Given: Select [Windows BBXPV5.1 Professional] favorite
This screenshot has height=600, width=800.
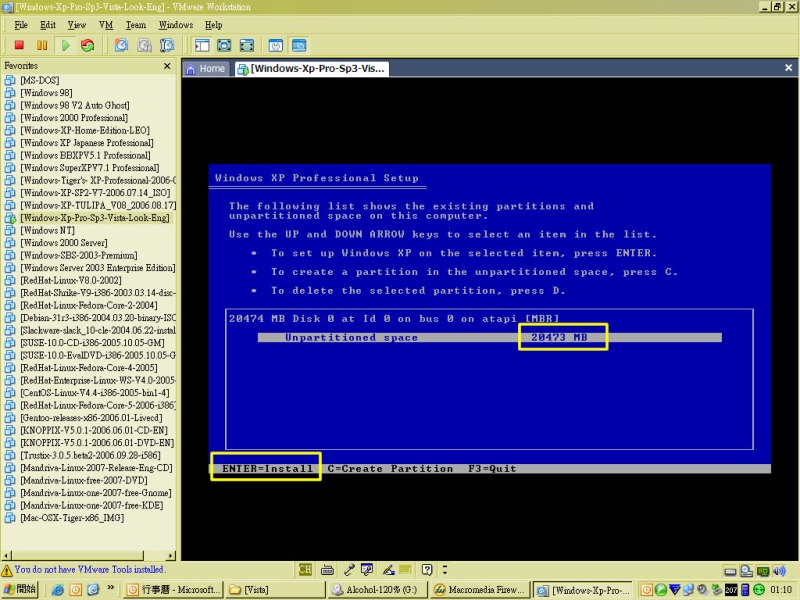Looking at the screenshot, I should tap(85, 155).
